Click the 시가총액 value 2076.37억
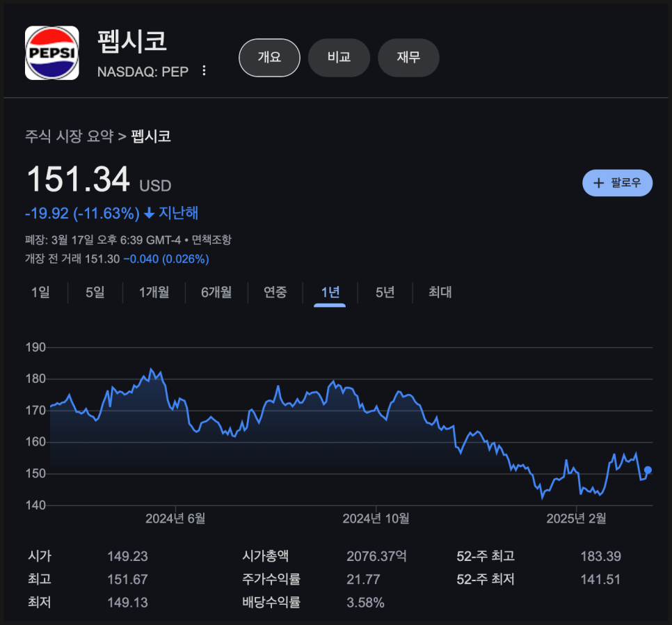Viewport: 672px width, 625px height. 376,556
